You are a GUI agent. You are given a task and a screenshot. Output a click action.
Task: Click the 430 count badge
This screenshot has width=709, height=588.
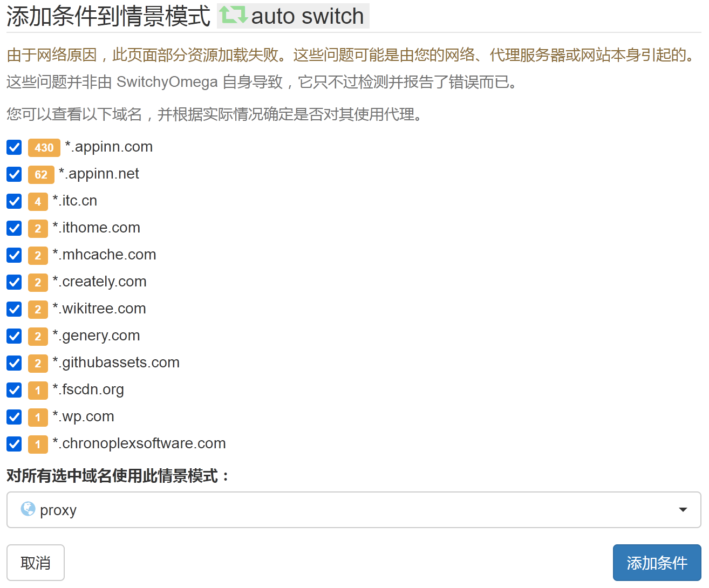(x=44, y=147)
